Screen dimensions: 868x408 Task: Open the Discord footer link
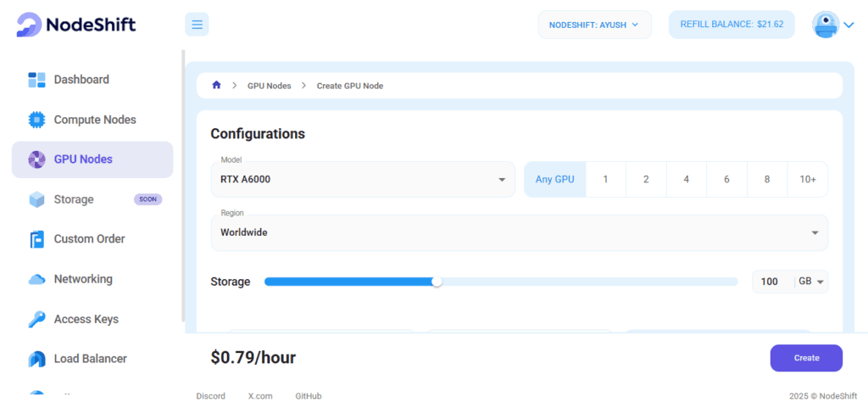211,396
